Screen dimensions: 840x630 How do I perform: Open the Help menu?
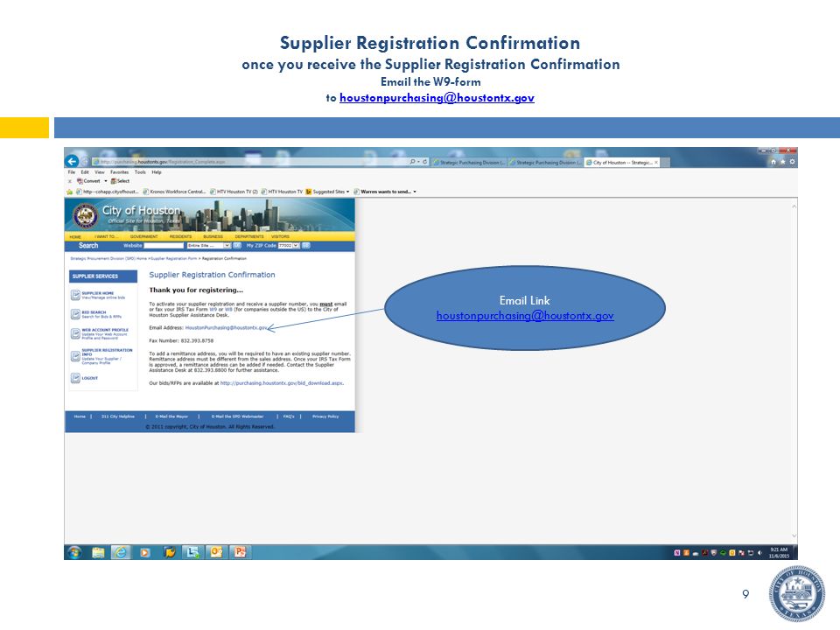tap(157, 172)
